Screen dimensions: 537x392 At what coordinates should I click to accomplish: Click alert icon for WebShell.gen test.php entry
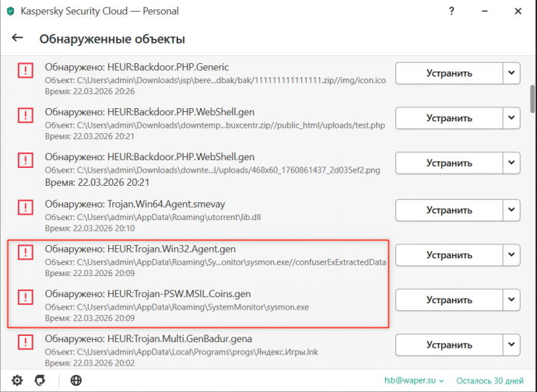coord(26,115)
